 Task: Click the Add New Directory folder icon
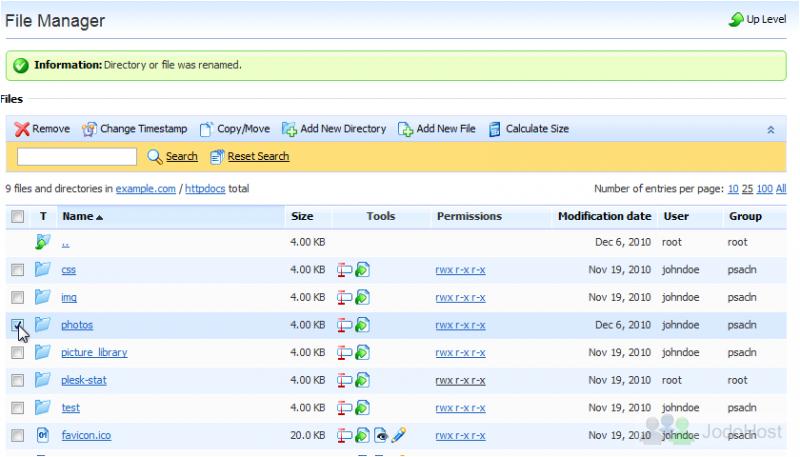[289, 130]
